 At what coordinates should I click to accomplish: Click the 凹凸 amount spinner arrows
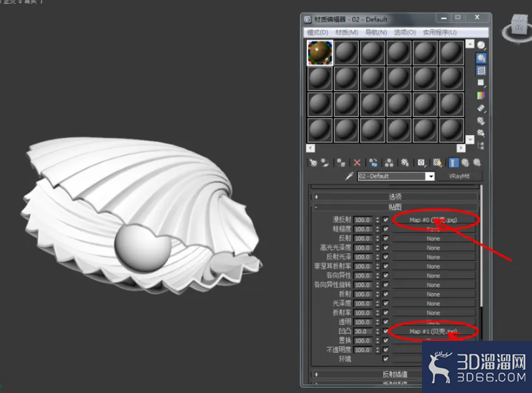pos(378,331)
